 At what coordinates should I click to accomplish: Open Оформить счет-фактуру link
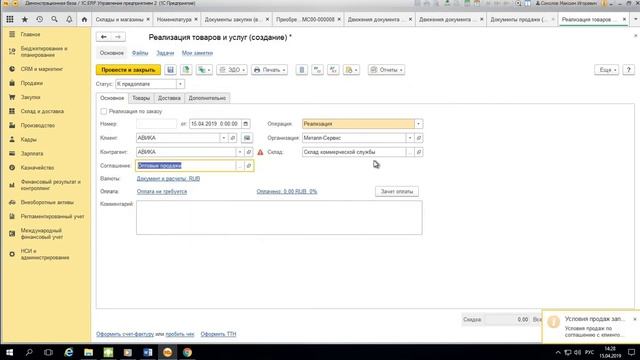coord(125,334)
